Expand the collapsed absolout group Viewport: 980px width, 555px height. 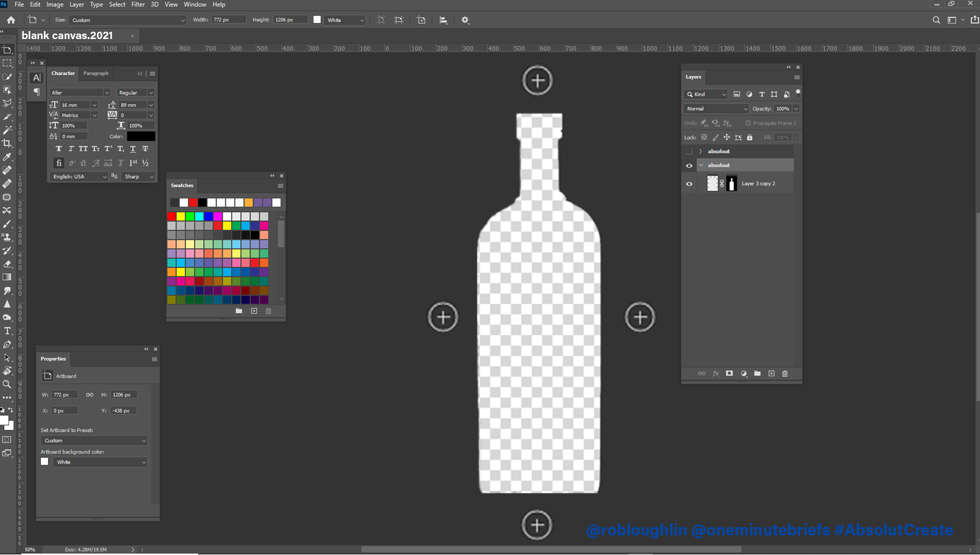pos(701,151)
